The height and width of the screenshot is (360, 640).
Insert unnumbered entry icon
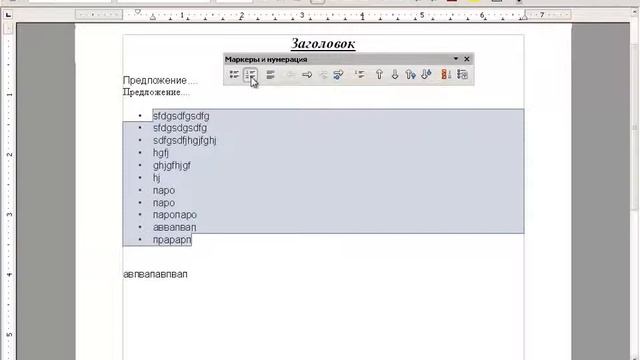[x=360, y=75]
